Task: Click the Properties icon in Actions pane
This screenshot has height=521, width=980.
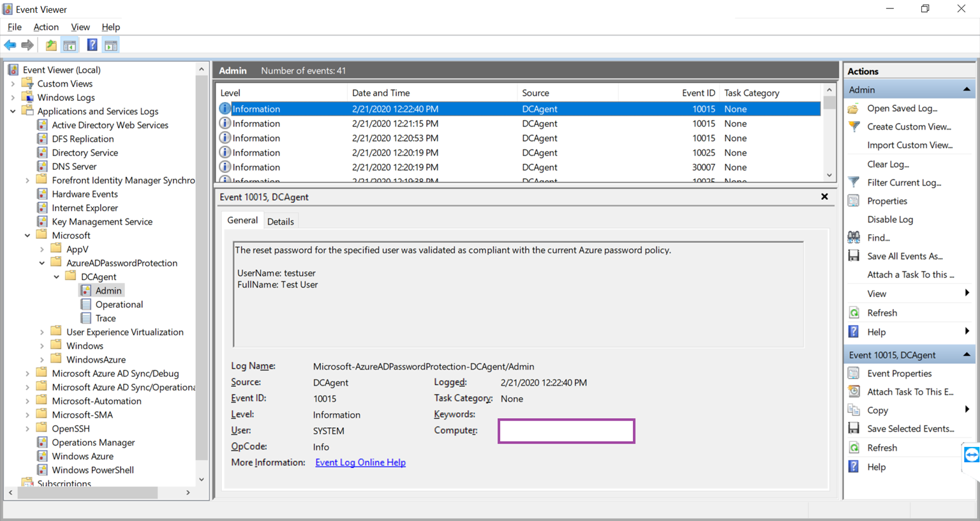Action: click(854, 201)
